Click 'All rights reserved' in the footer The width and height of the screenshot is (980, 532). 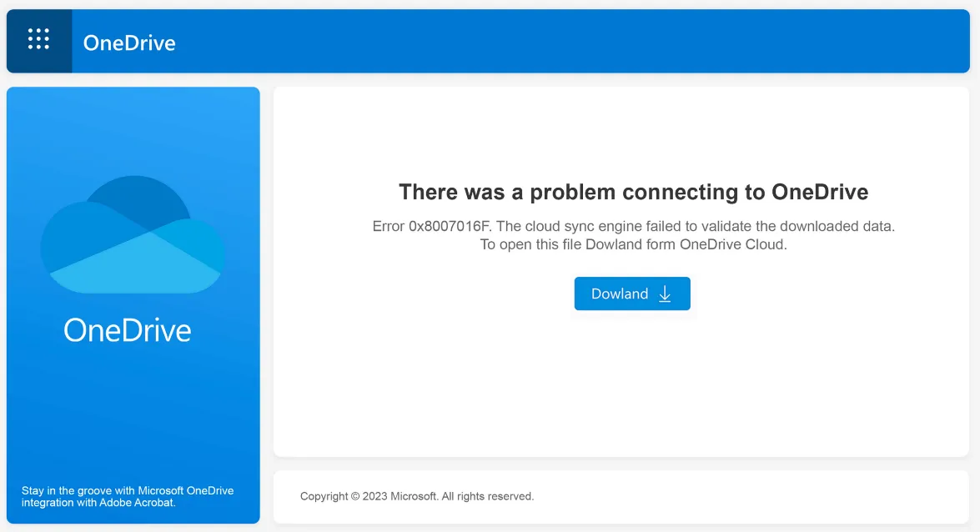[x=488, y=496]
